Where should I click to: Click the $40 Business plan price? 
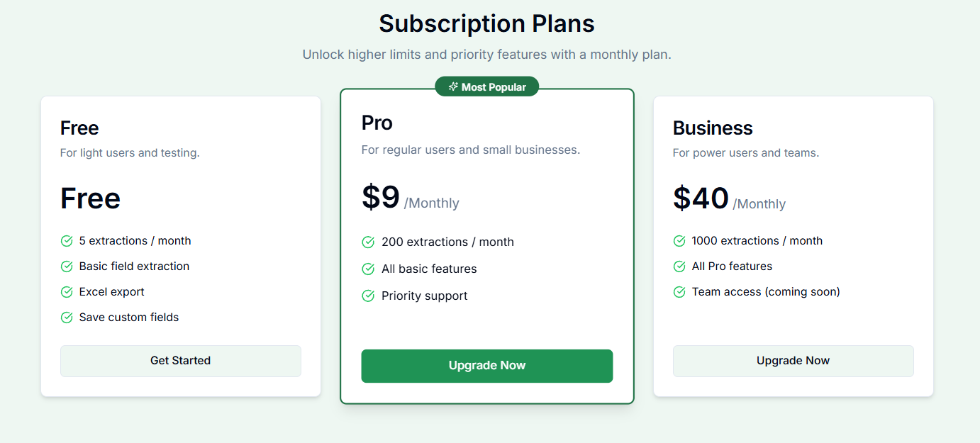[x=701, y=198]
